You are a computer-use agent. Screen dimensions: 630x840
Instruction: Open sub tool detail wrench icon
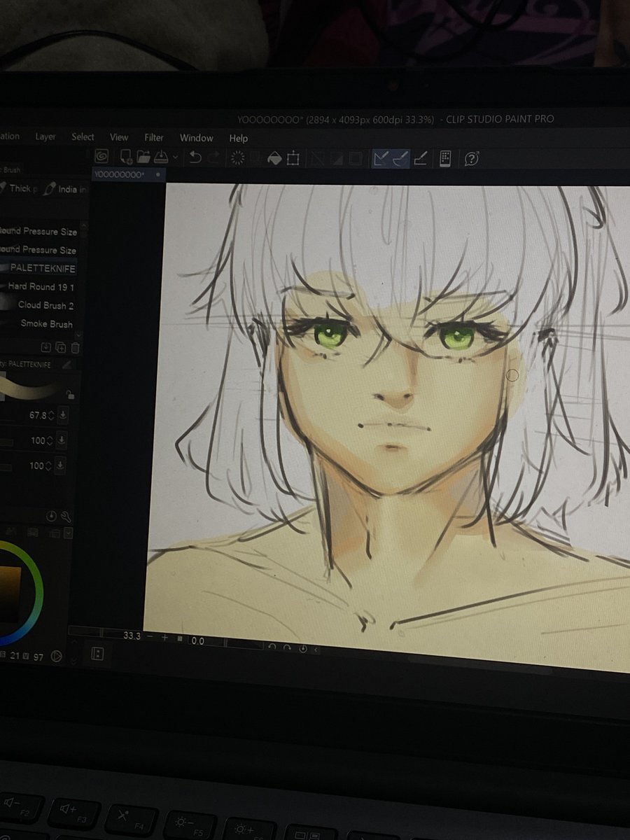click(65, 517)
